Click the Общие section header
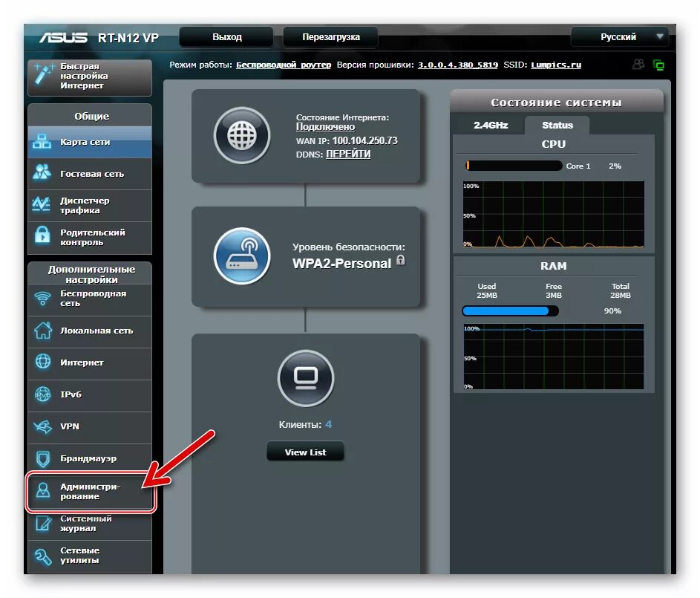 point(90,116)
